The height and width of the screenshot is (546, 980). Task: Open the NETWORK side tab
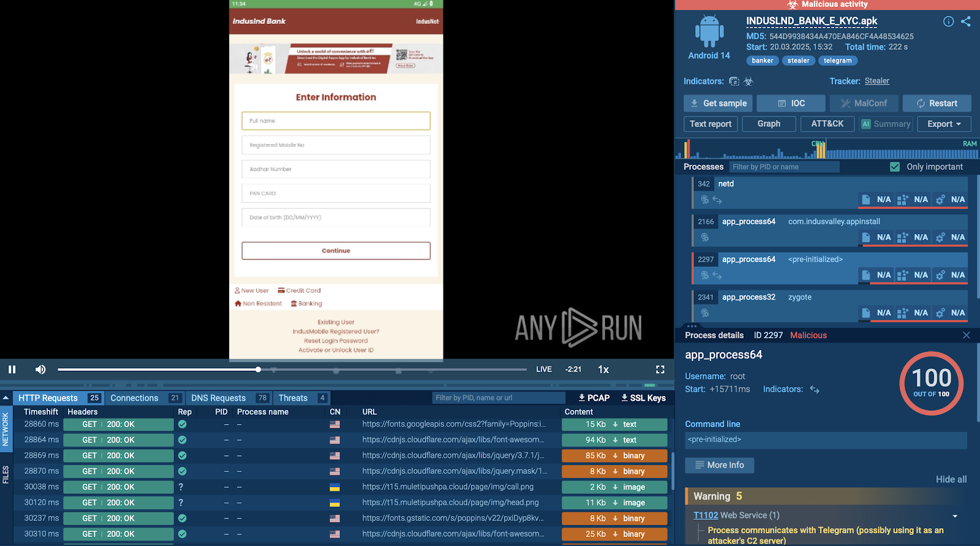point(6,428)
